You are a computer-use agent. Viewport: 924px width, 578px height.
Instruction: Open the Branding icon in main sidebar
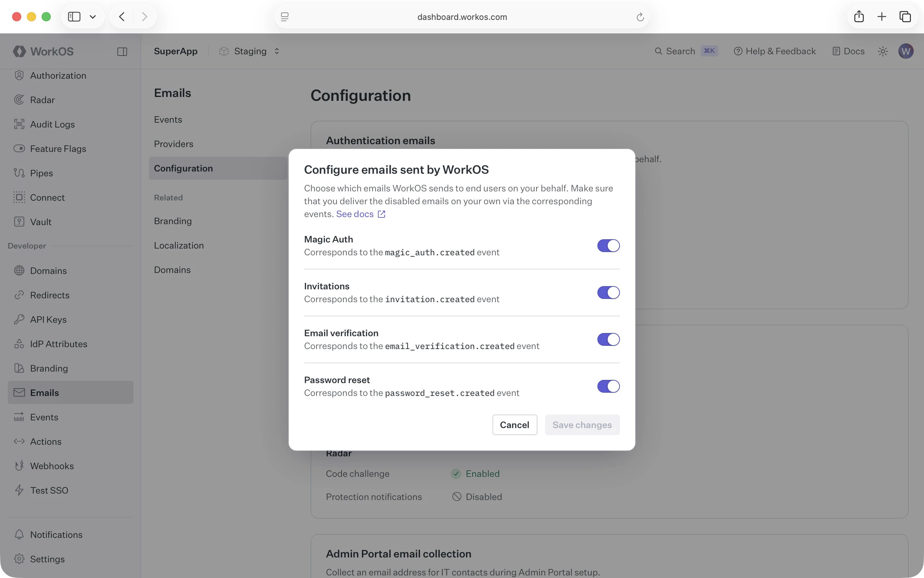pos(19,368)
